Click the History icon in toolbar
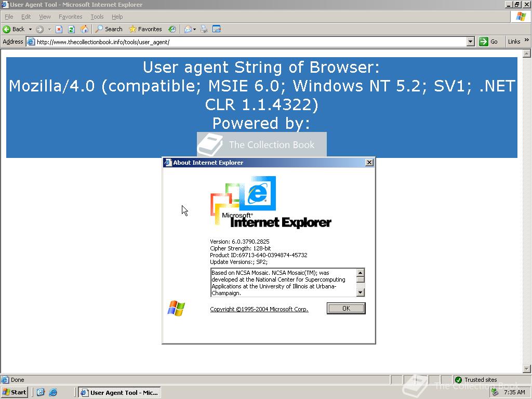 tap(172, 29)
